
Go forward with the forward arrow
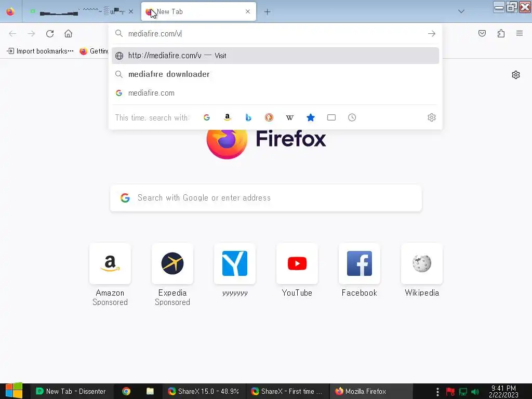pyautogui.click(x=31, y=34)
